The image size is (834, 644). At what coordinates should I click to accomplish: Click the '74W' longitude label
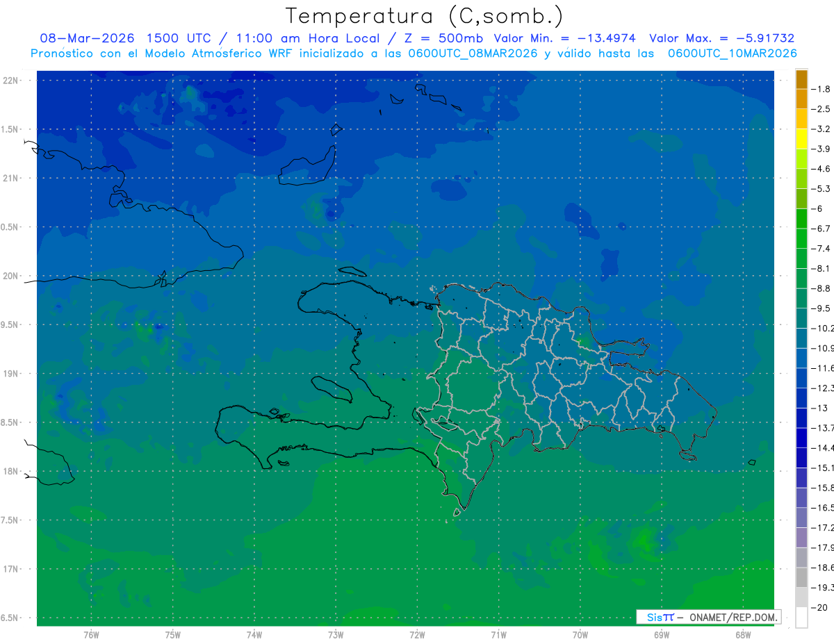tap(254, 635)
